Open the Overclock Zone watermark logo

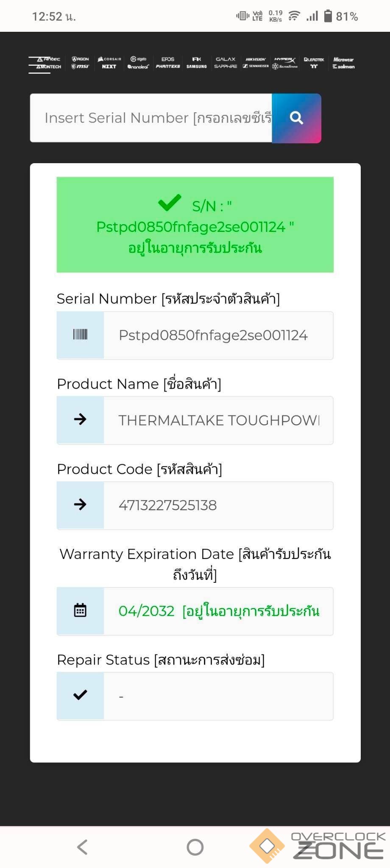(x=318, y=846)
